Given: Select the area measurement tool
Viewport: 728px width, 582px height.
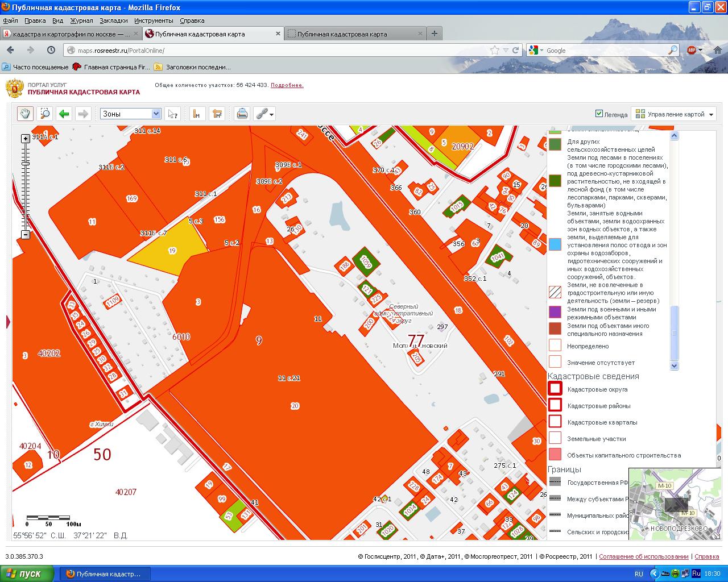Looking at the screenshot, I should click(217, 114).
